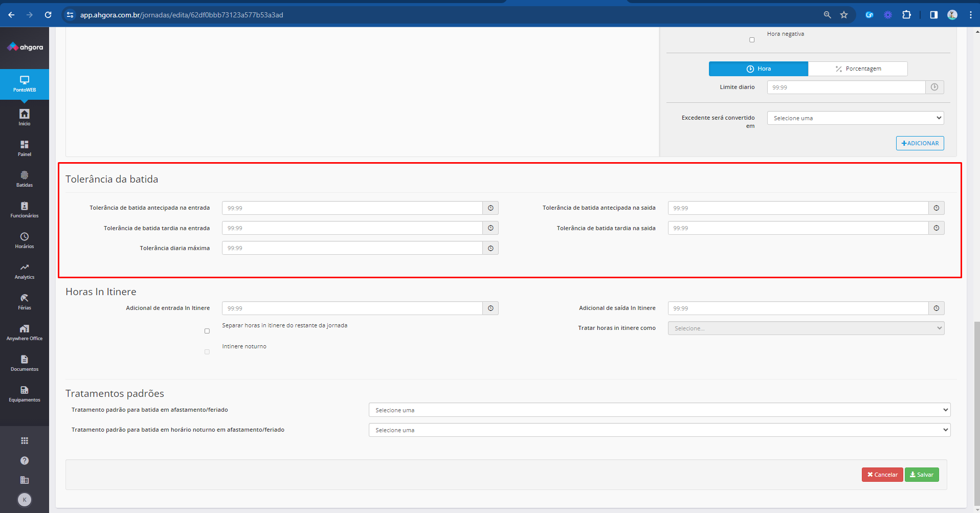This screenshot has height=513, width=980.
Task: Click the browser address bar URL
Action: pos(182,15)
